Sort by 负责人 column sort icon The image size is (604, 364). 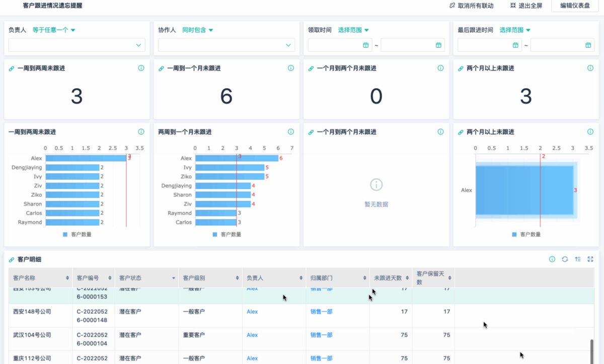tap(300, 278)
